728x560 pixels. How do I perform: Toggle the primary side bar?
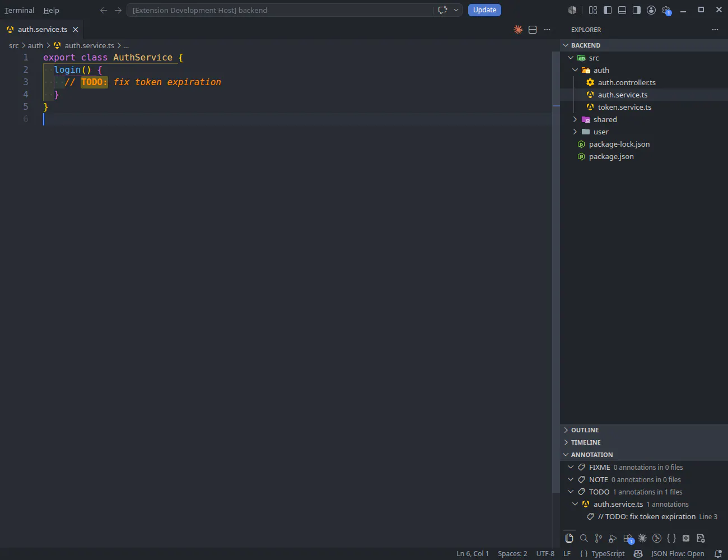click(x=608, y=10)
